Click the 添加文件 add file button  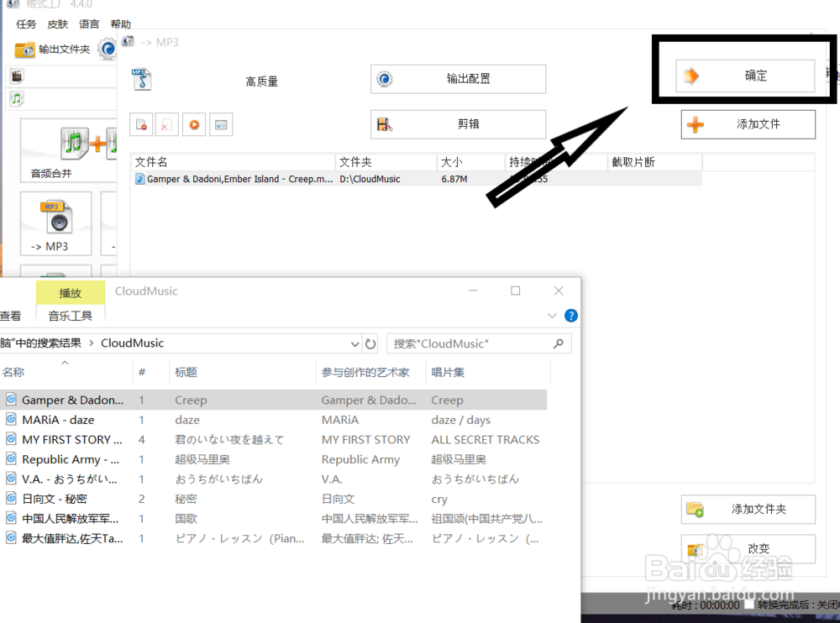748,124
